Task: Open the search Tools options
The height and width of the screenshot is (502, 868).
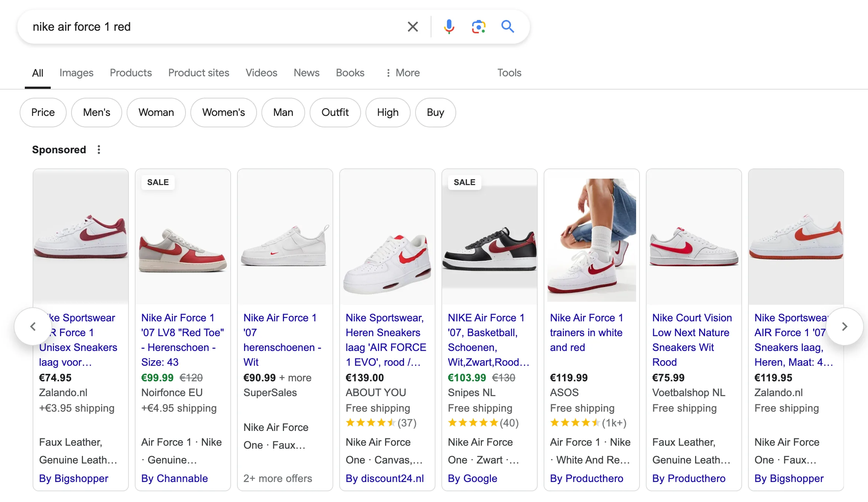Action: (x=509, y=73)
